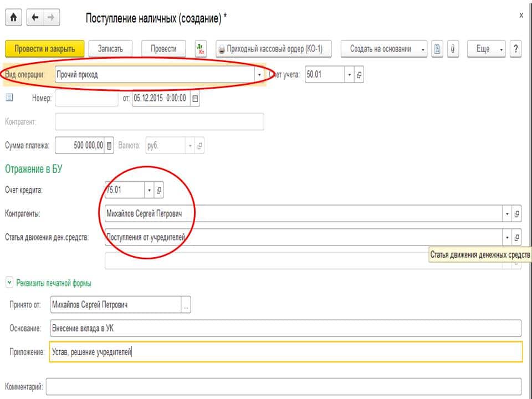Click the document status icon beside Номер
This screenshot has height=399, width=532.
9,98
